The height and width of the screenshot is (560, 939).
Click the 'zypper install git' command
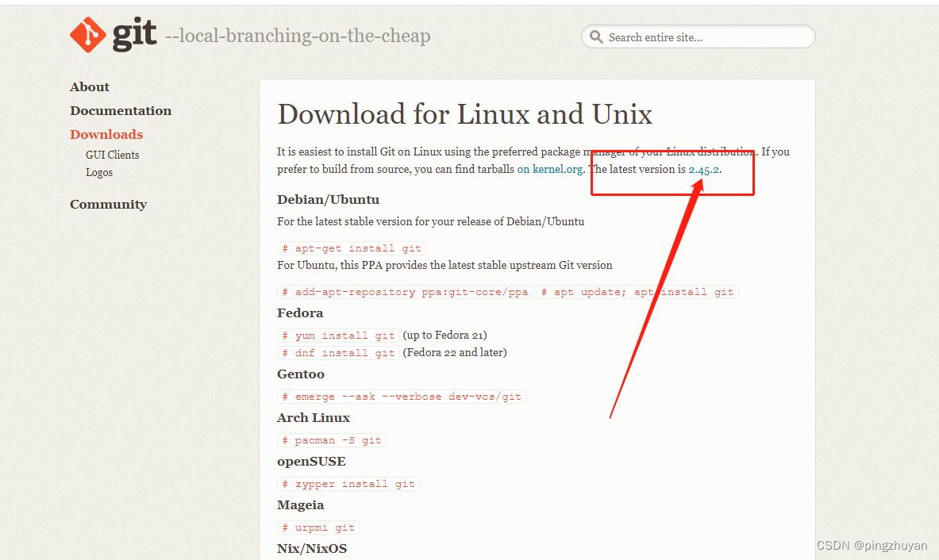coord(348,484)
